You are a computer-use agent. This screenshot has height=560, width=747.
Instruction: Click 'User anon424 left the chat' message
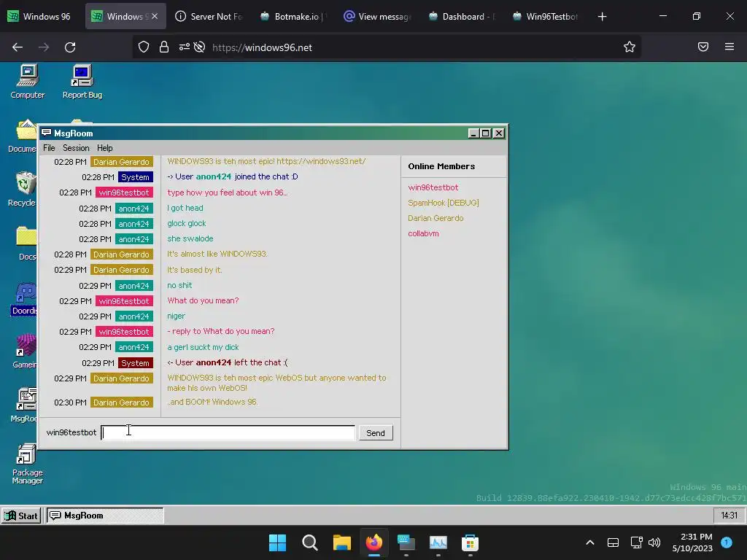coord(228,362)
